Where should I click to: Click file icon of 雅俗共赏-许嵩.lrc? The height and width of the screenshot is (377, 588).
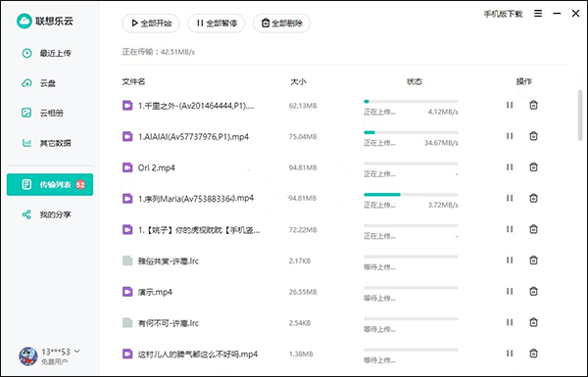tap(127, 260)
